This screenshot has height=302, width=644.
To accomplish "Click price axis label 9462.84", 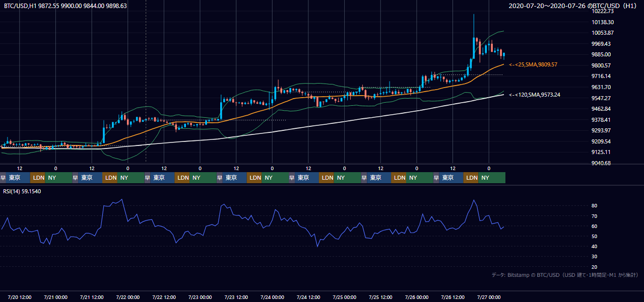I will click(x=601, y=109).
